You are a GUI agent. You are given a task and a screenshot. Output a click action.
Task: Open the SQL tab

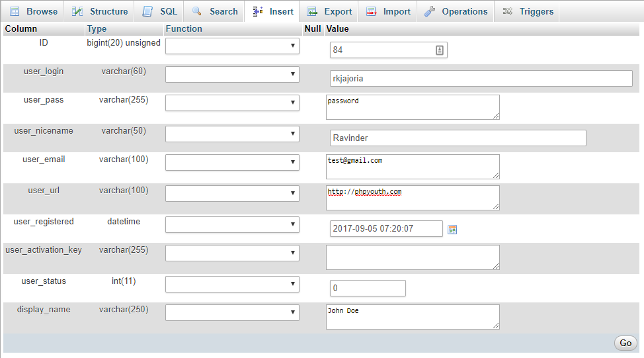159,11
